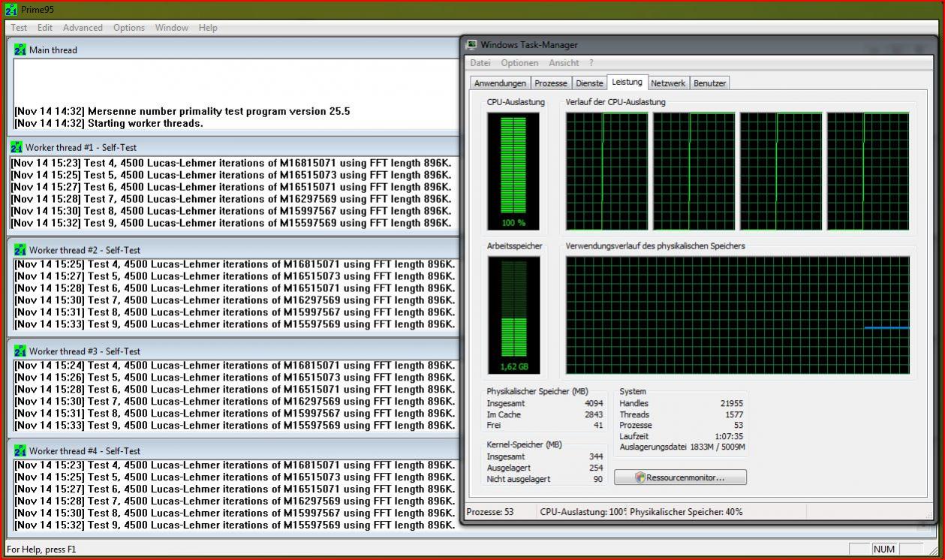Open the ? help menu in Task-Manager

point(591,63)
